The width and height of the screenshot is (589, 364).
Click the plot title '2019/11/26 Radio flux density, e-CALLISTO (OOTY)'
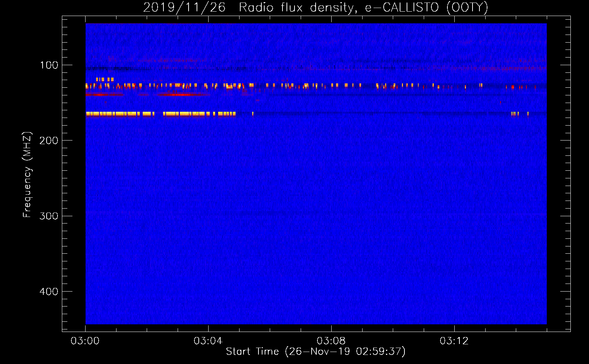pyautogui.click(x=316, y=8)
